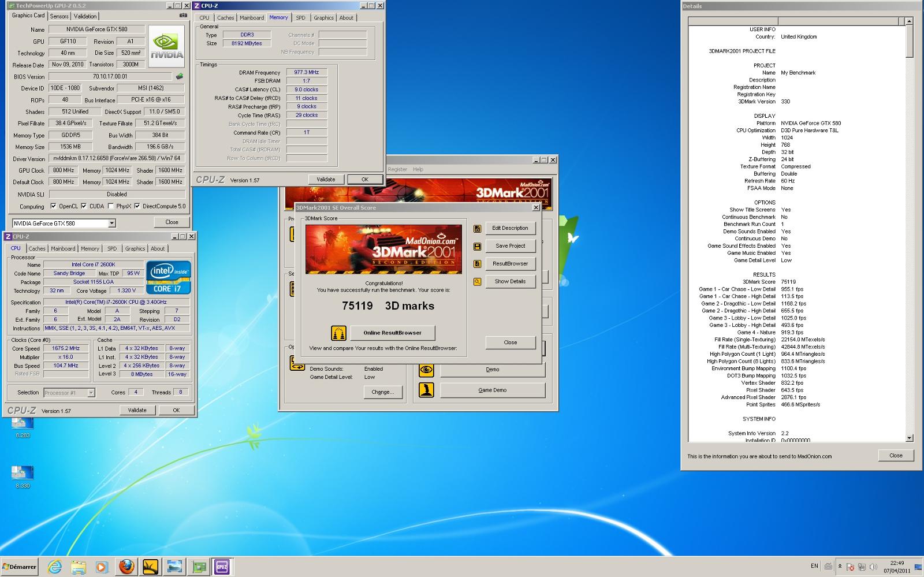Toggle the DirectCompute 5.0 checkbox
Viewport: 924px width, 577px height.
point(137,206)
